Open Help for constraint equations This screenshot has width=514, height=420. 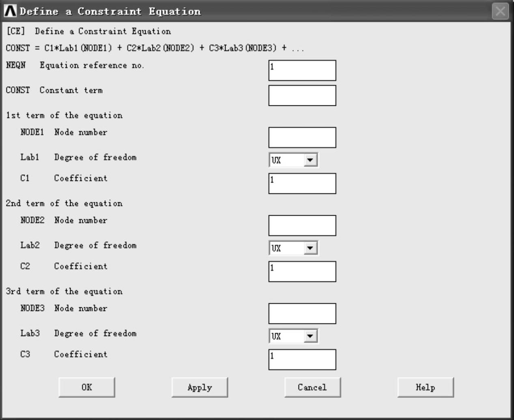[x=426, y=388]
